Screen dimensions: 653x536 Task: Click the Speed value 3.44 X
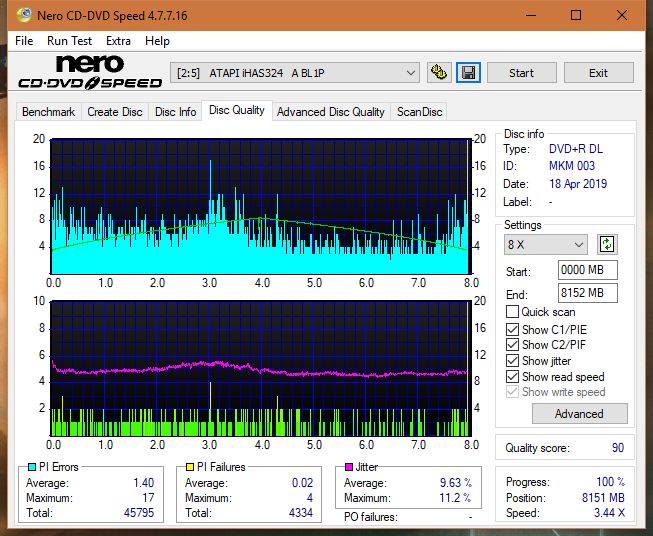(609, 513)
